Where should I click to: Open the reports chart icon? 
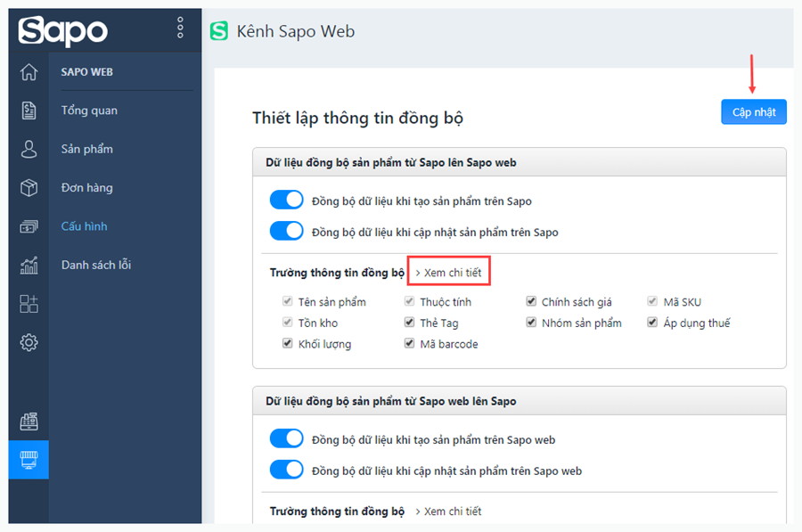pyautogui.click(x=29, y=265)
